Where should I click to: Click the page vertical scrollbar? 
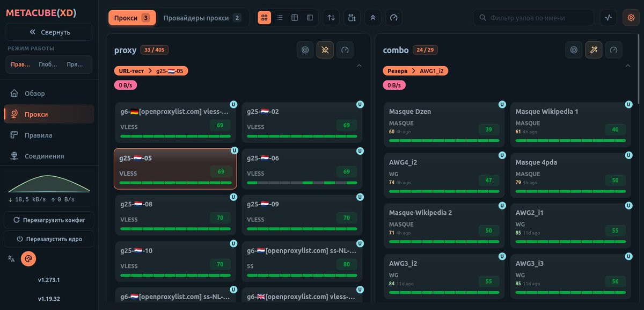coord(639,70)
